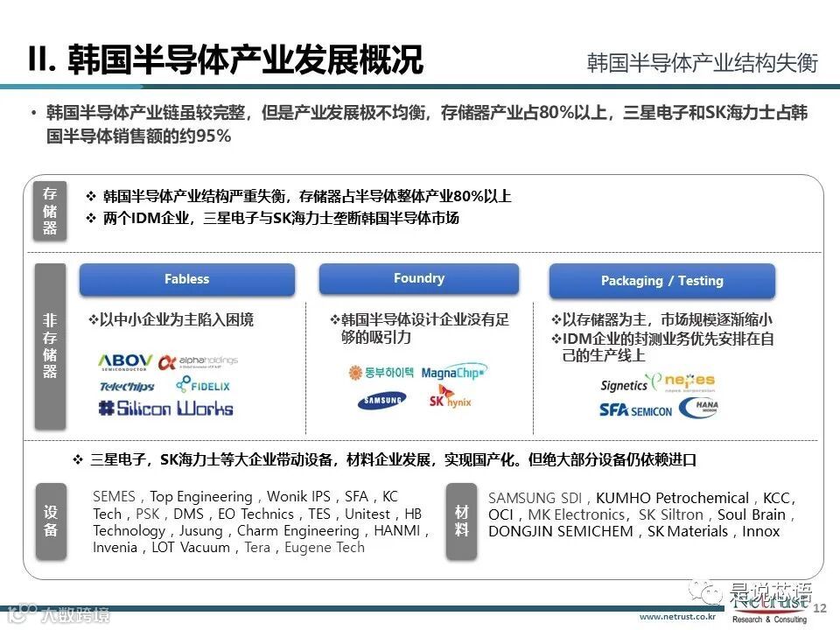This screenshot has height=630, width=840.
Task: Click the subtitle 韩国半导体产业结构失衡
Action: 703,63
